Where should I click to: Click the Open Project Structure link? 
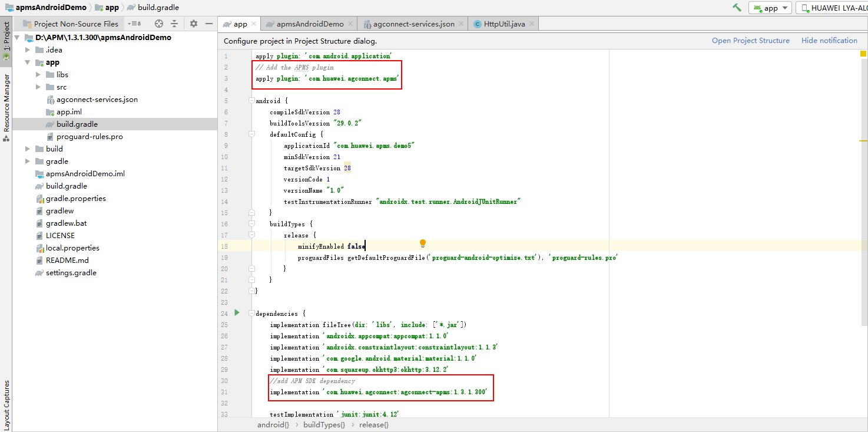pyautogui.click(x=750, y=41)
